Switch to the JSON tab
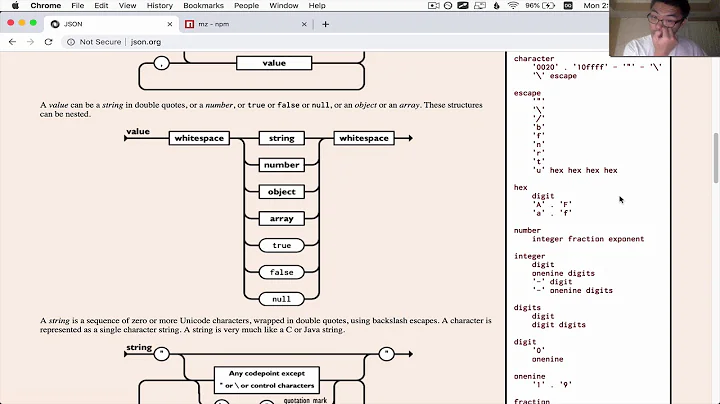This screenshot has height=404, width=720. click(110, 24)
